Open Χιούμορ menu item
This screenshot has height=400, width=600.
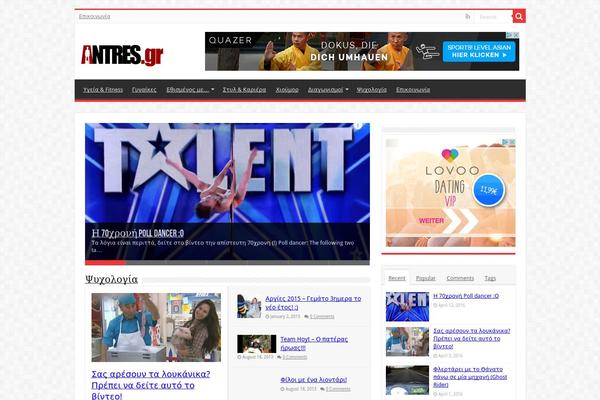click(x=287, y=90)
